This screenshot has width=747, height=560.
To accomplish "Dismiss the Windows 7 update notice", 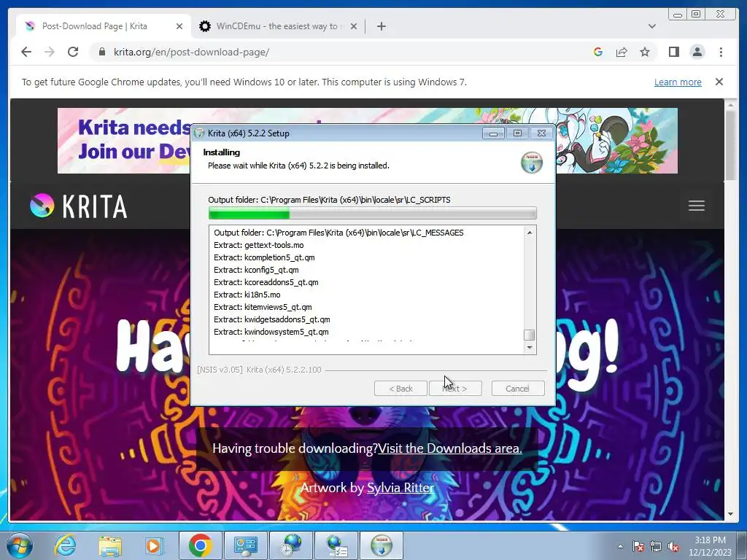I will click(719, 82).
